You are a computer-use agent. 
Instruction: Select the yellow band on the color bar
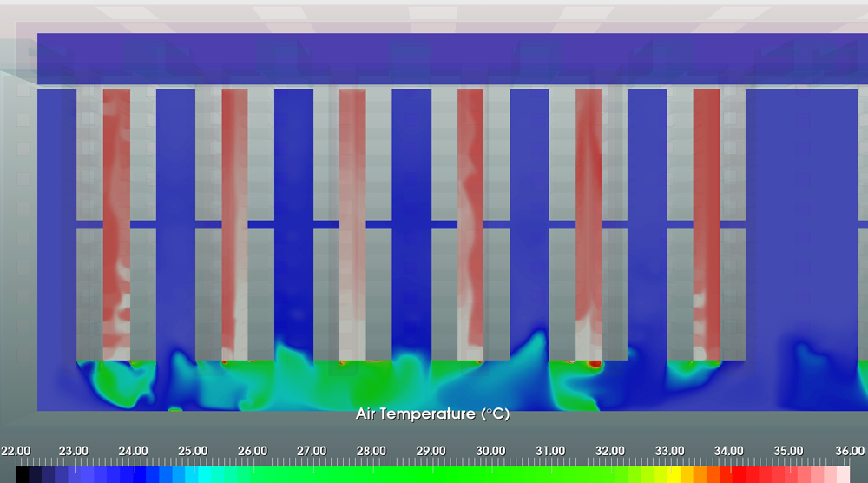[x=667, y=474]
